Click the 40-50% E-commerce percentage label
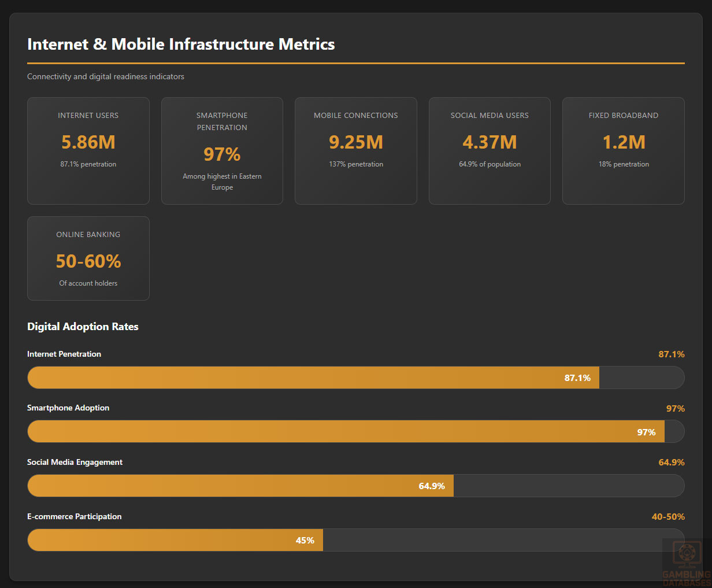The image size is (712, 588). 668,517
